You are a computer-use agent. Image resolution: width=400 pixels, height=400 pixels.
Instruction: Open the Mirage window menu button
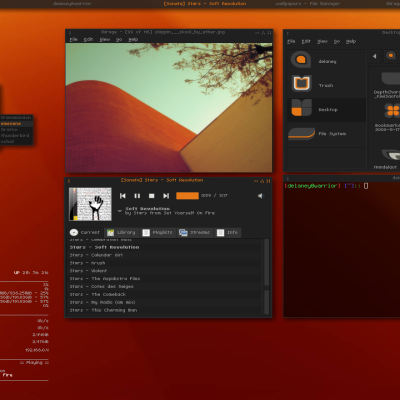pos(70,33)
